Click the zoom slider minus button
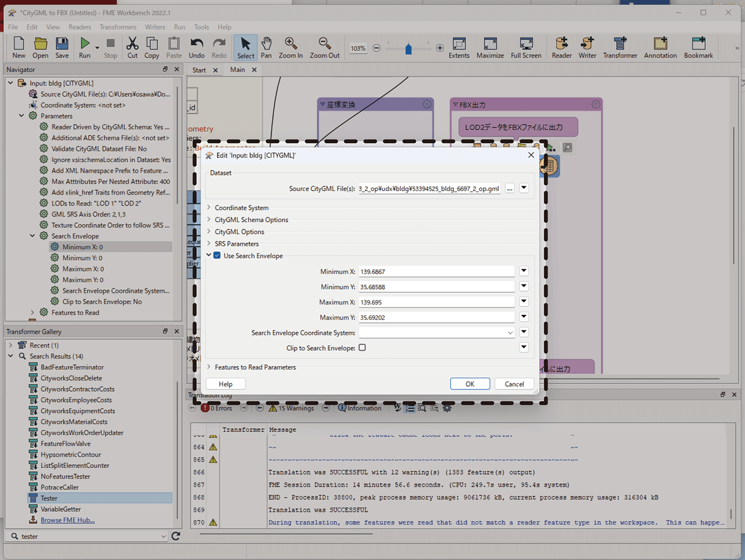Viewport: 745px width, 560px height. click(x=376, y=48)
